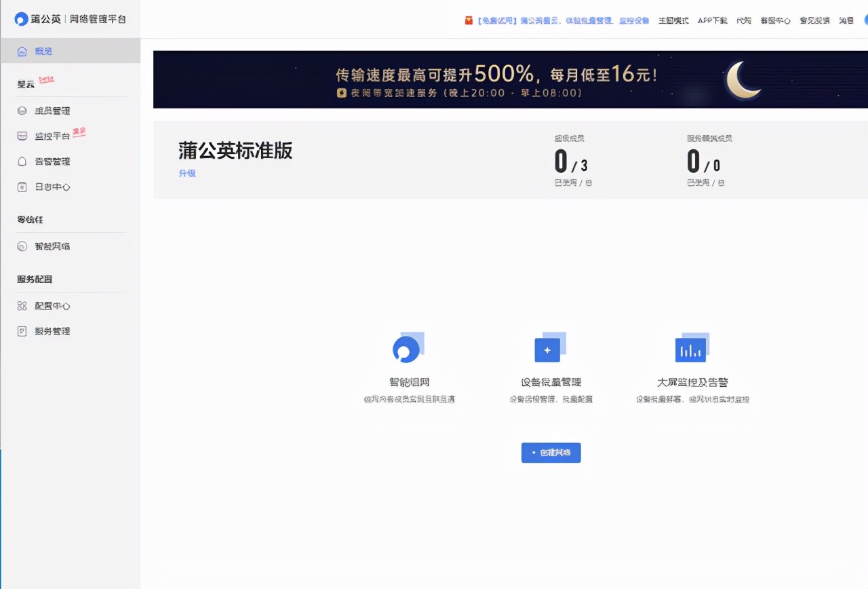868x589 pixels.
Task: Switch to 主题模式 theme mode
Action: pos(673,20)
